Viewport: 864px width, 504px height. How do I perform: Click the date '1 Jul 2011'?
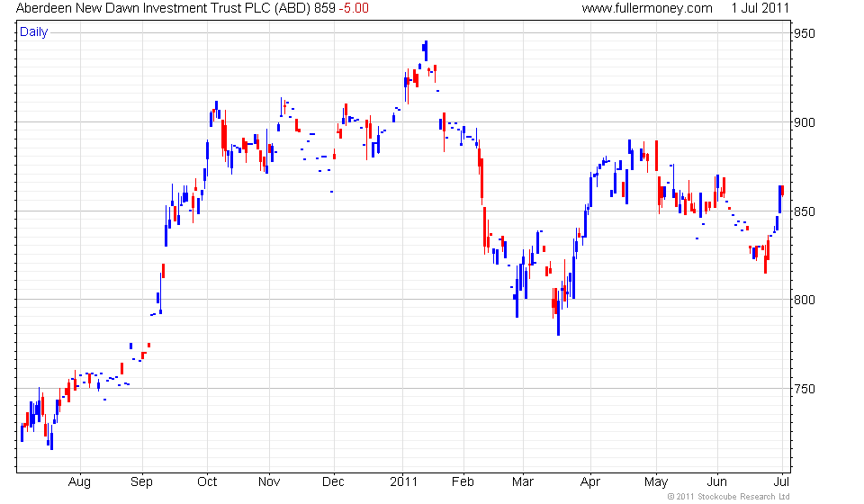[760, 8]
